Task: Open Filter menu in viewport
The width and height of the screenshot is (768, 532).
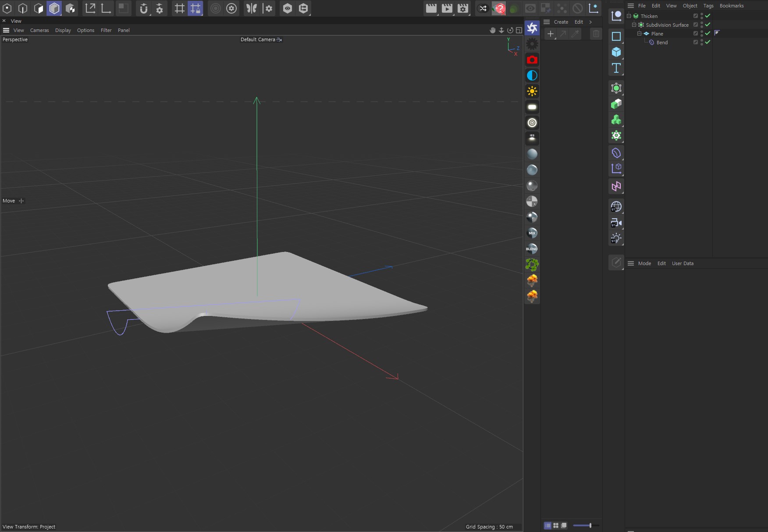Action: pos(106,30)
